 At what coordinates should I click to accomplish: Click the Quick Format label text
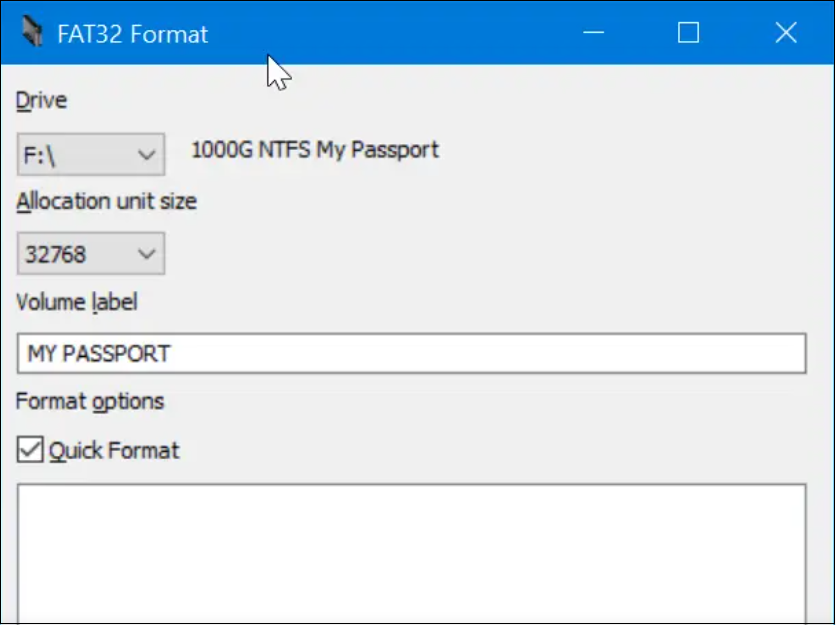[114, 451]
